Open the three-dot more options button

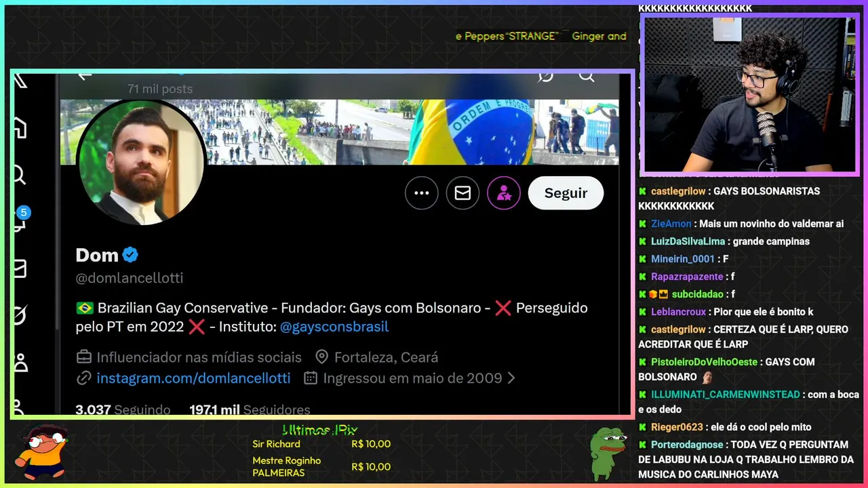click(x=422, y=193)
